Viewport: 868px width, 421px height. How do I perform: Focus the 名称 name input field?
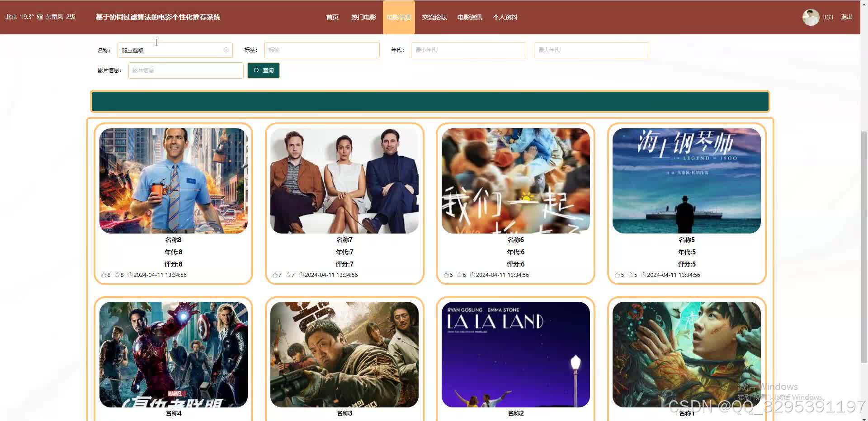(x=175, y=50)
